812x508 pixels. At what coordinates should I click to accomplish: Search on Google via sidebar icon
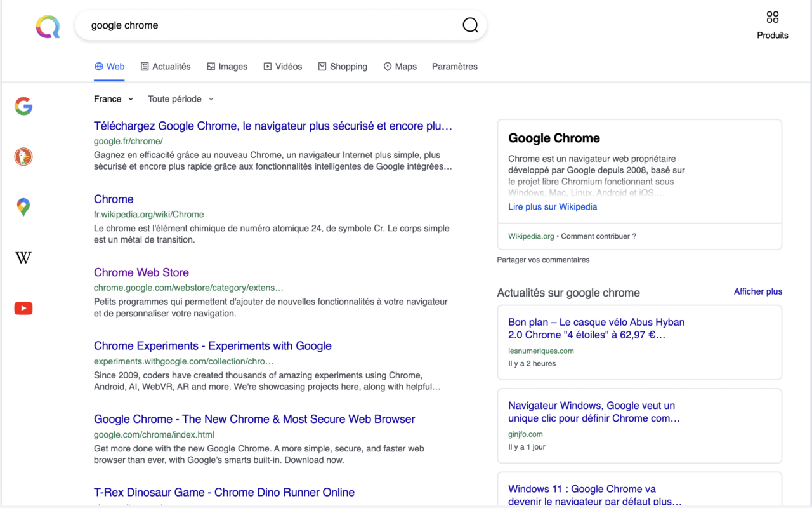pos(23,106)
